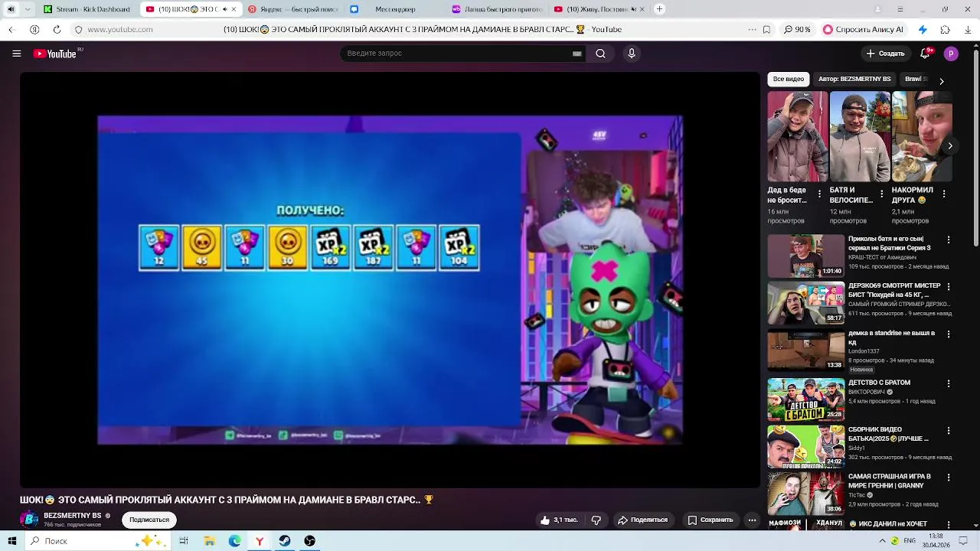Open new browser tab with plus
This screenshot has width=980, height=551.
[x=659, y=9]
